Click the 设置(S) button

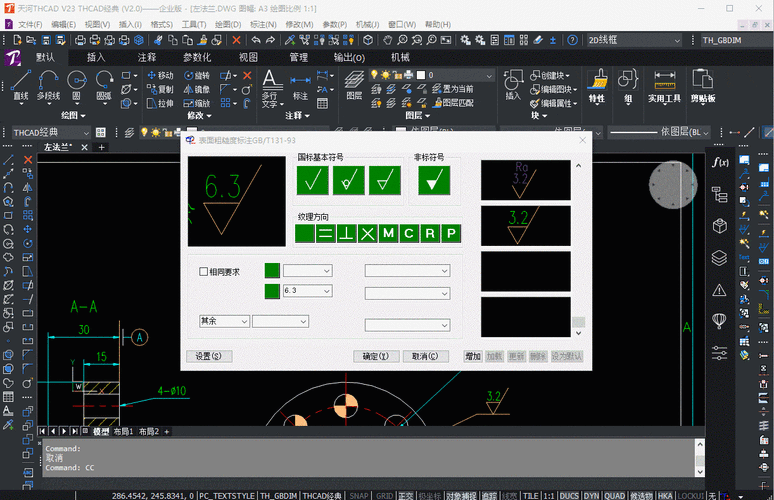click(209, 356)
